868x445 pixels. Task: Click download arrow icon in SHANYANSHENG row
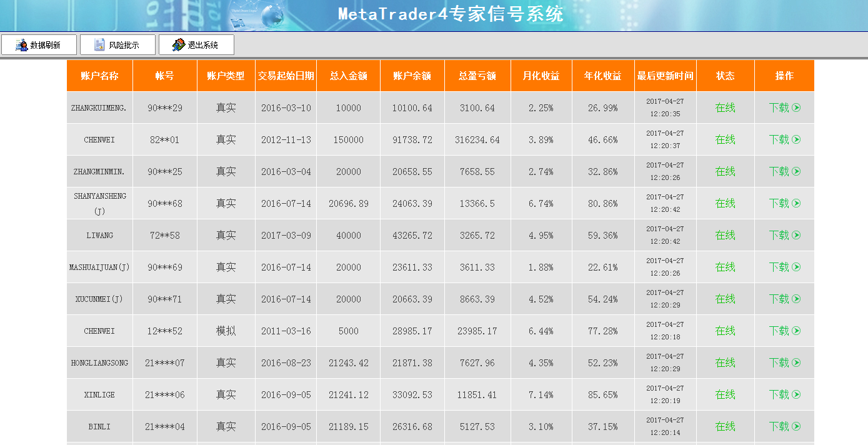pyautogui.click(x=796, y=203)
